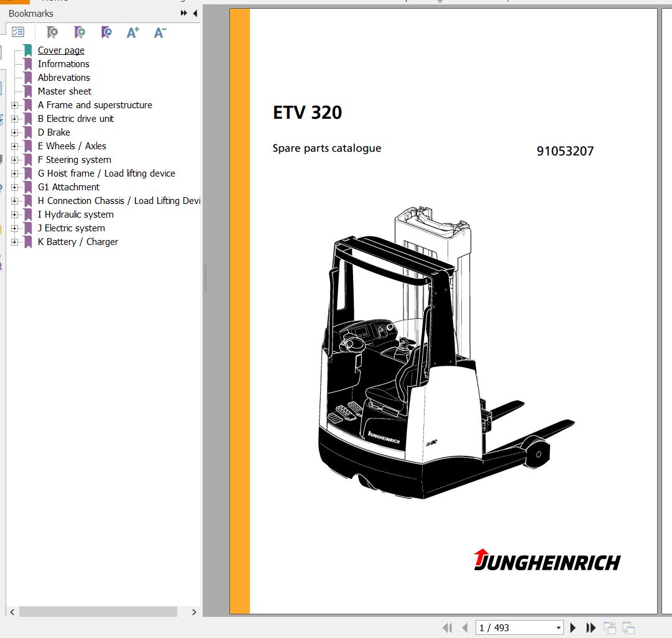Open the Cover page bookmark
672x638 pixels.
(x=61, y=50)
